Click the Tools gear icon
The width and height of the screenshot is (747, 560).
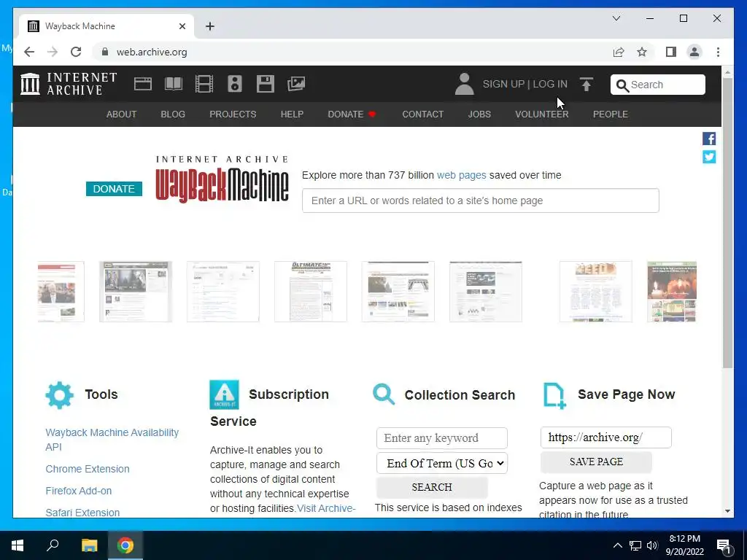tap(60, 394)
